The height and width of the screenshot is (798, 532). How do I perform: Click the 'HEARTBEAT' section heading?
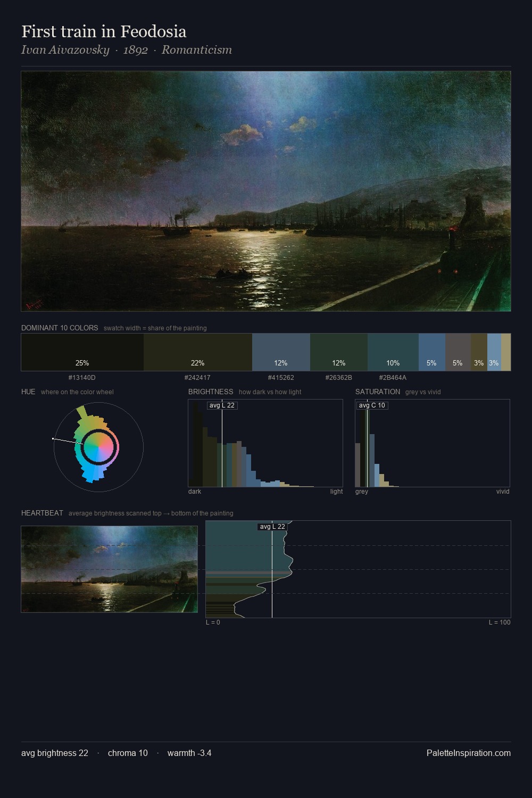click(42, 513)
